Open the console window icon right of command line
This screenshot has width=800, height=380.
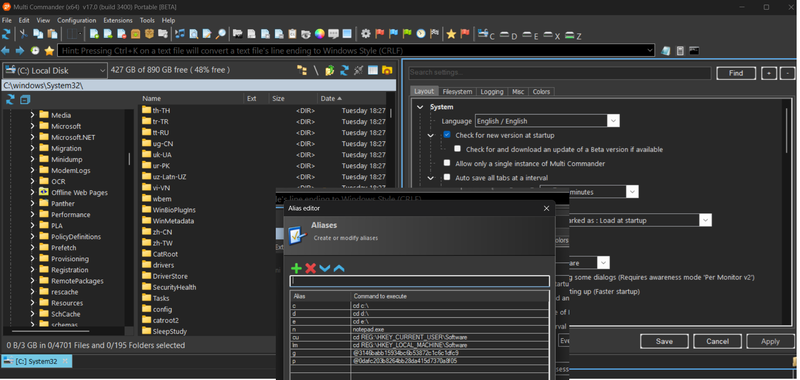(x=694, y=50)
